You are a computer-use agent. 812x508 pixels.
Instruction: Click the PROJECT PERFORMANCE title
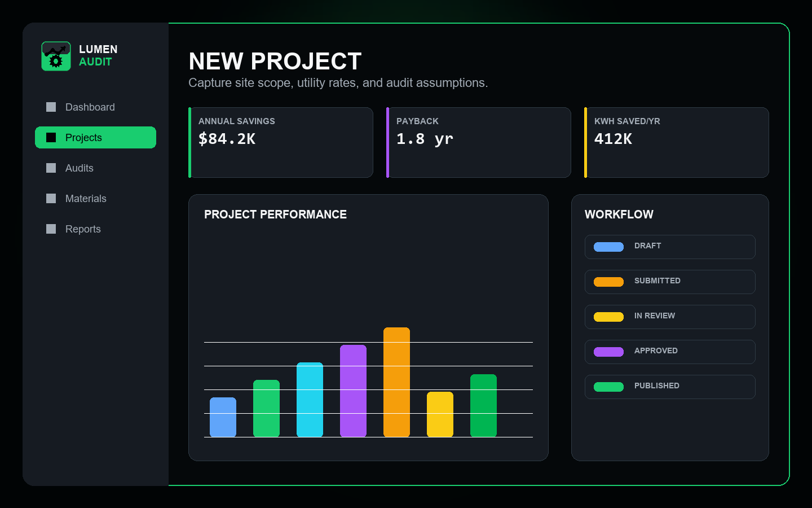pyautogui.click(x=275, y=214)
